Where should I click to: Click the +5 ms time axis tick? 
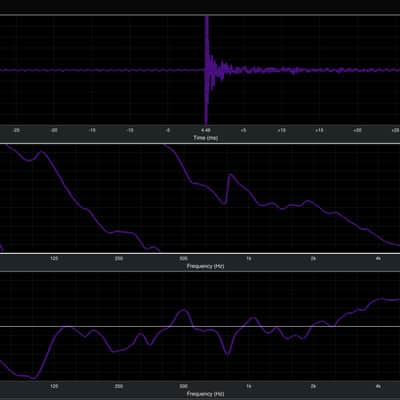243,130
